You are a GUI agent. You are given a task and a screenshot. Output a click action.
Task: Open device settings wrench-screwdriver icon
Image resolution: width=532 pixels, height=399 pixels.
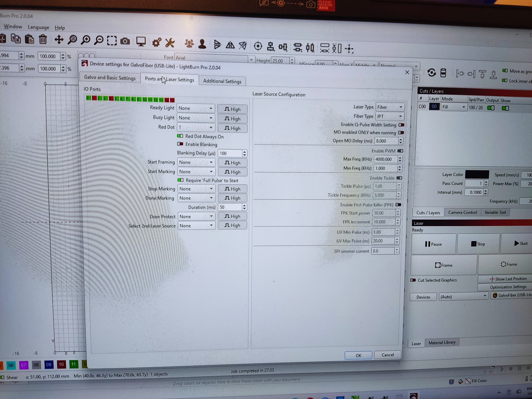(x=170, y=43)
